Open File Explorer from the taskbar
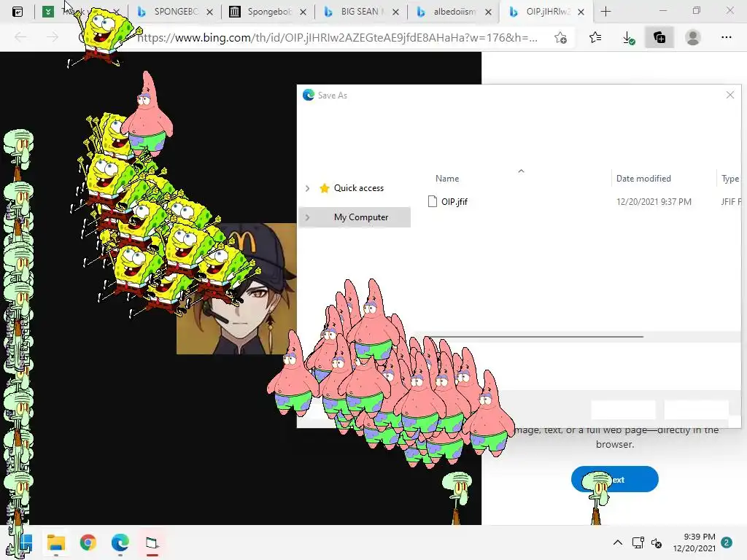This screenshot has height=560, width=747. tap(56, 542)
